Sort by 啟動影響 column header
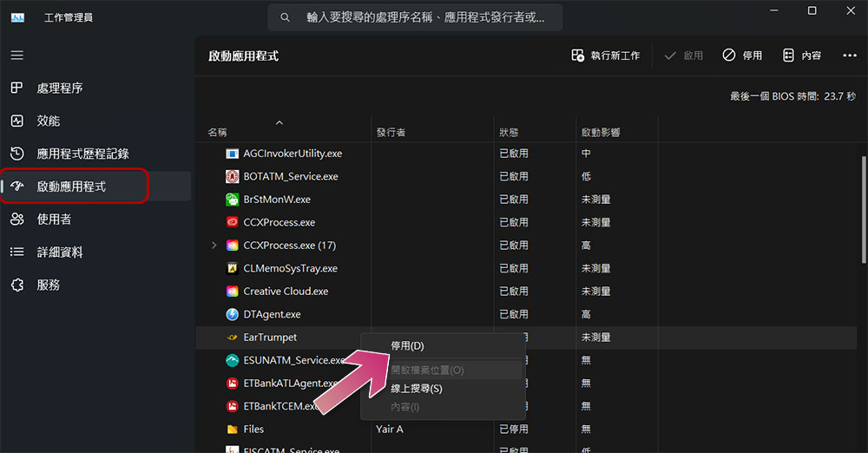This screenshot has height=453, width=868. click(601, 133)
